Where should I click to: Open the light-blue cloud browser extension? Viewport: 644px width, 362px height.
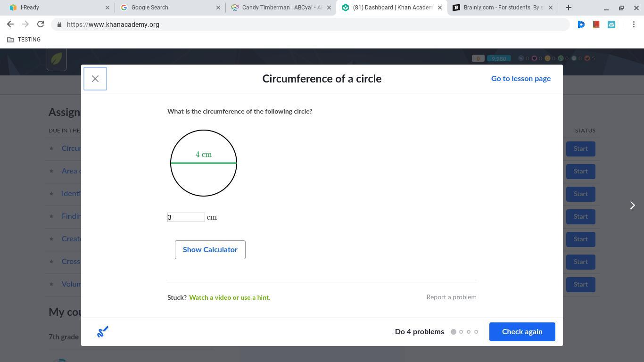click(611, 25)
